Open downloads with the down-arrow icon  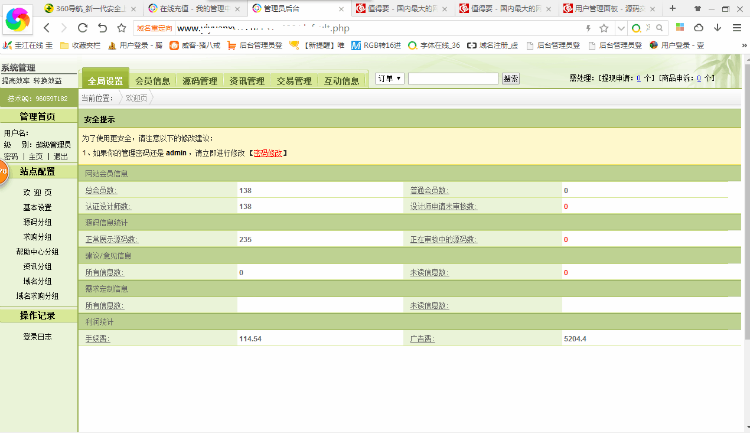tap(717, 27)
